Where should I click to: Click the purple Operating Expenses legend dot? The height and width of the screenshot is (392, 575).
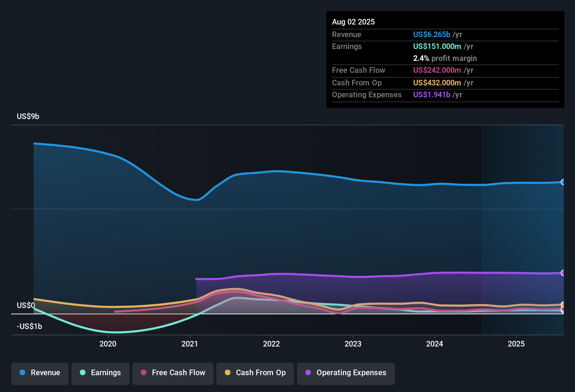(308, 373)
